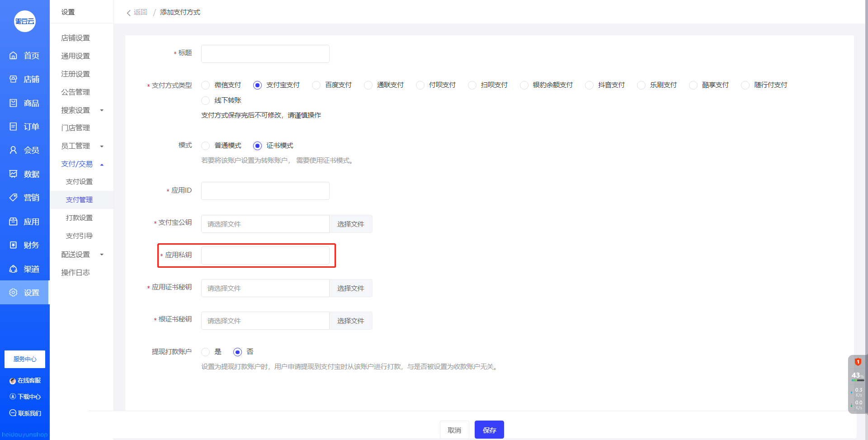Set 提现打款账户 to 否
868x440 pixels.
point(237,352)
